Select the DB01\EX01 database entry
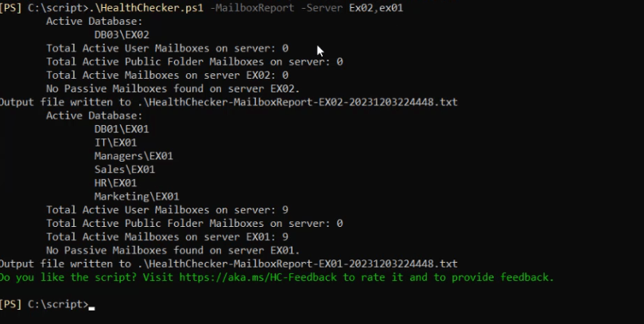This screenshot has width=644, height=324. click(121, 129)
